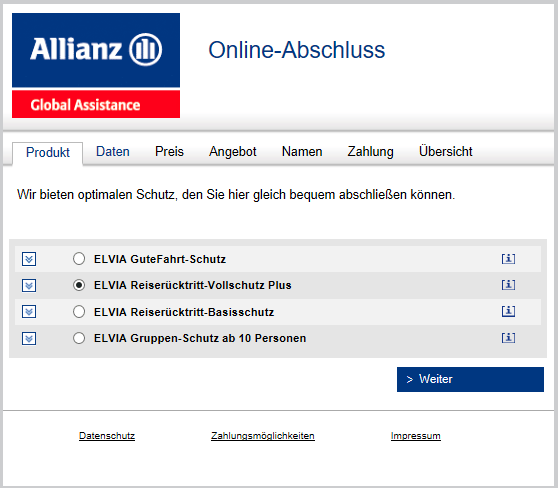The width and height of the screenshot is (558, 488).
Task: Expand details for Reiserücktritt-Vollschutz Plus
Action: click(29, 285)
